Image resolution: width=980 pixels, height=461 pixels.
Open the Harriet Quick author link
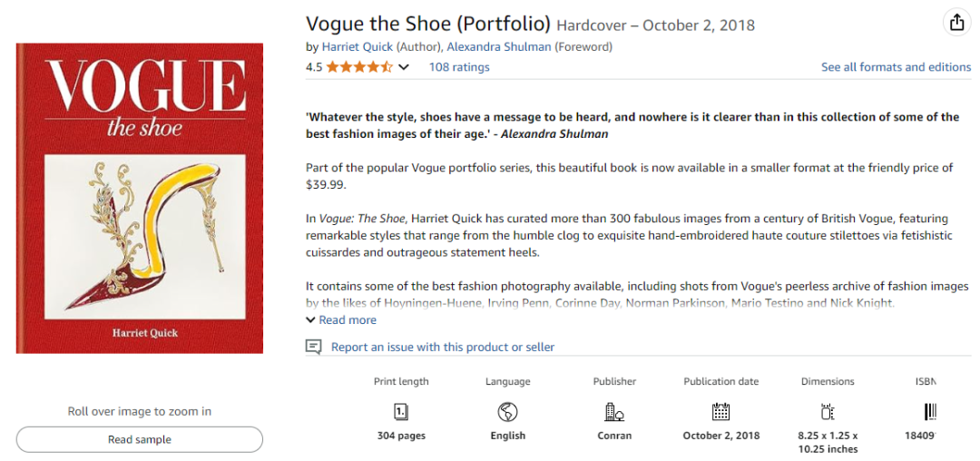coord(357,47)
